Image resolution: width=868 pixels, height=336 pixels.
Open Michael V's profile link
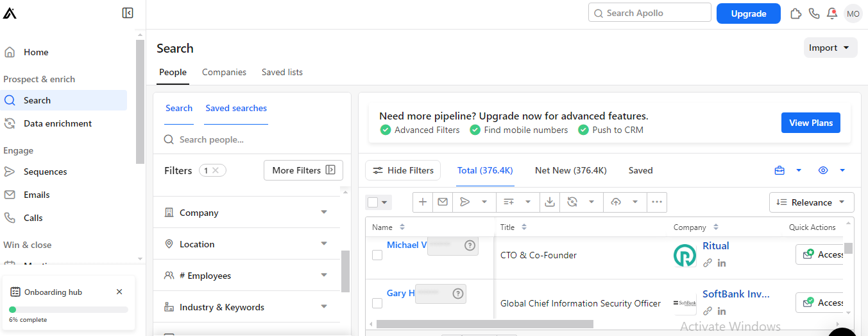tap(407, 245)
